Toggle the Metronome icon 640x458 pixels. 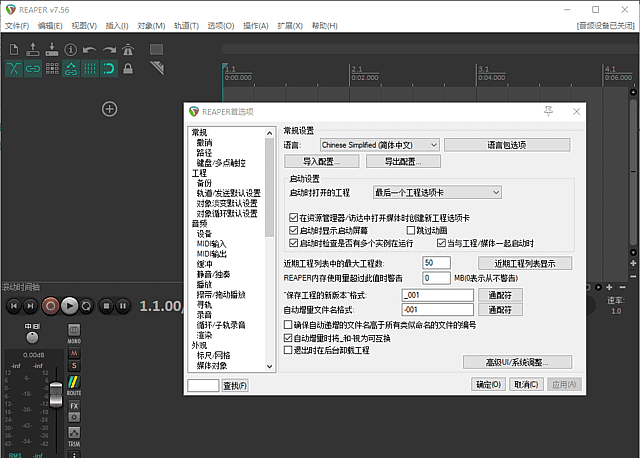coord(128,49)
